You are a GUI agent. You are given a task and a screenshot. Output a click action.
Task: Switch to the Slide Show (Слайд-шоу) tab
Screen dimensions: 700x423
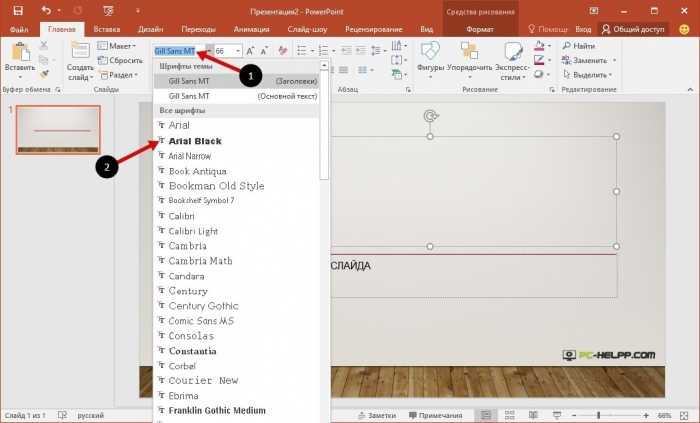[x=307, y=29]
